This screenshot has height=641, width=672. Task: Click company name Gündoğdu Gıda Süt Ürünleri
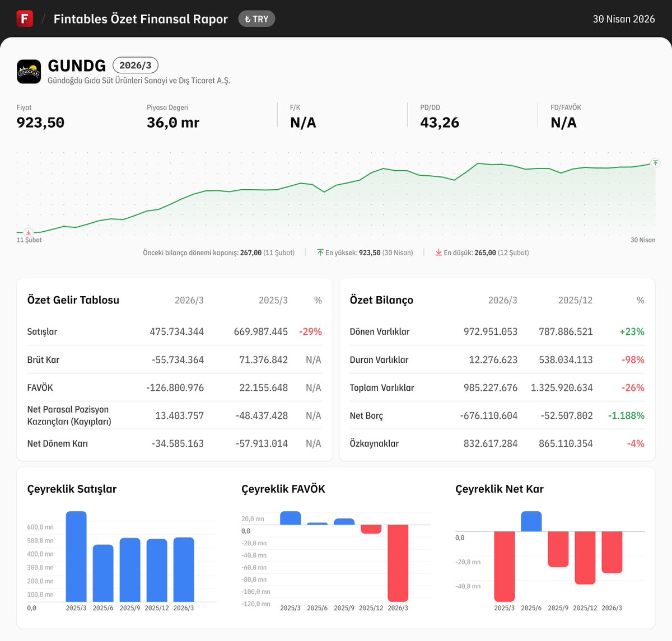click(139, 81)
